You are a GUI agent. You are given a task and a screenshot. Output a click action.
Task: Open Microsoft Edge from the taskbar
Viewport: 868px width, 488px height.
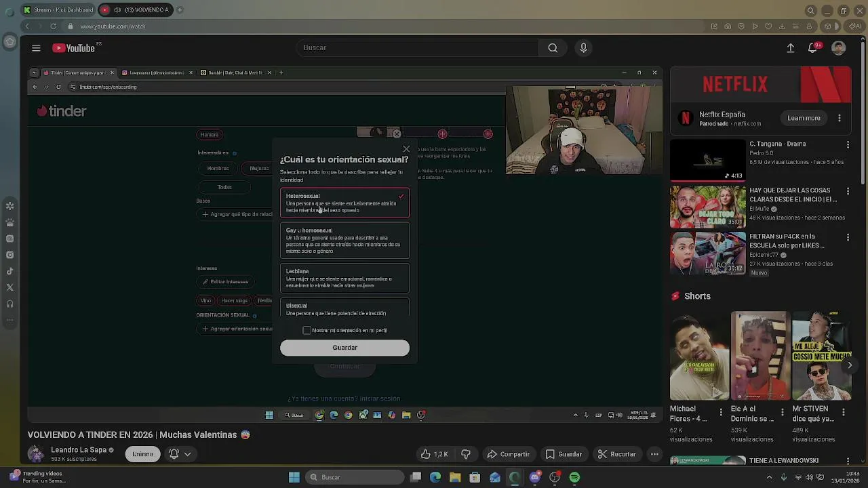coord(435,477)
